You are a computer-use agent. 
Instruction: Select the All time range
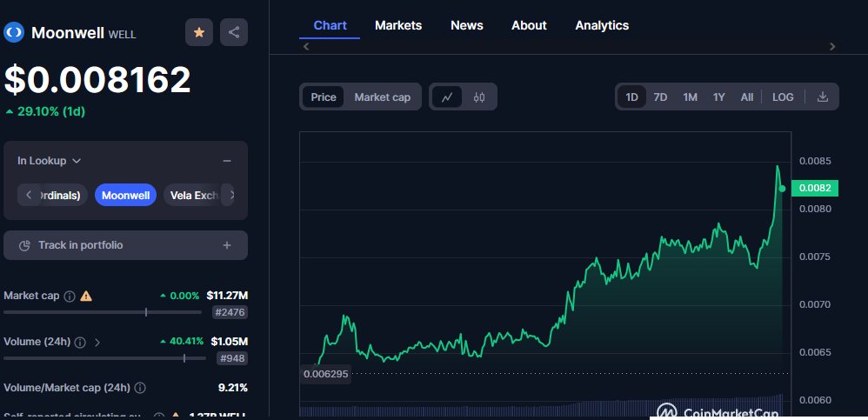tap(747, 97)
